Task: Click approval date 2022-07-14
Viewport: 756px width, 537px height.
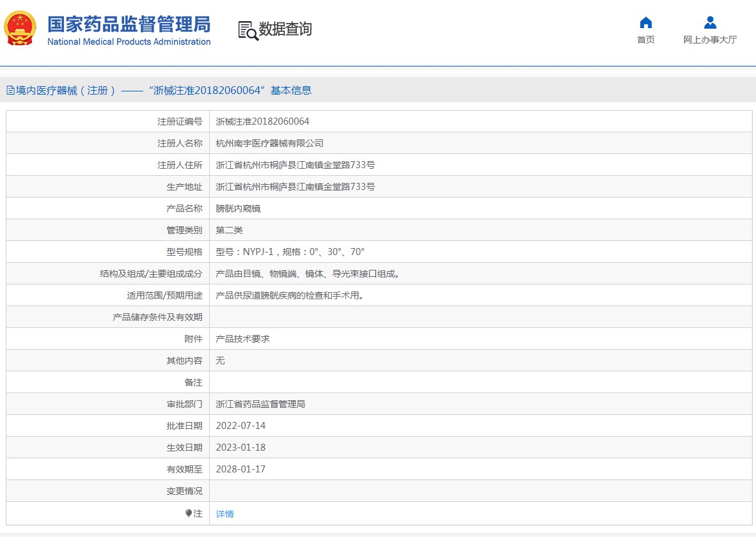Action: pos(240,426)
